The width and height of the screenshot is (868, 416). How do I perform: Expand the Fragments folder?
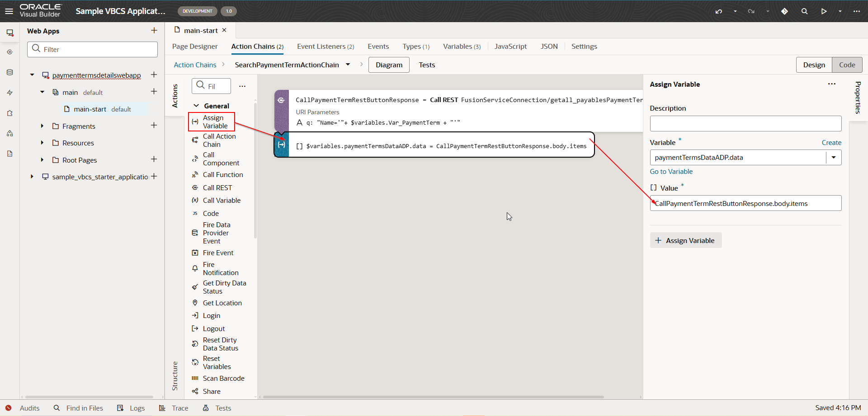click(42, 126)
